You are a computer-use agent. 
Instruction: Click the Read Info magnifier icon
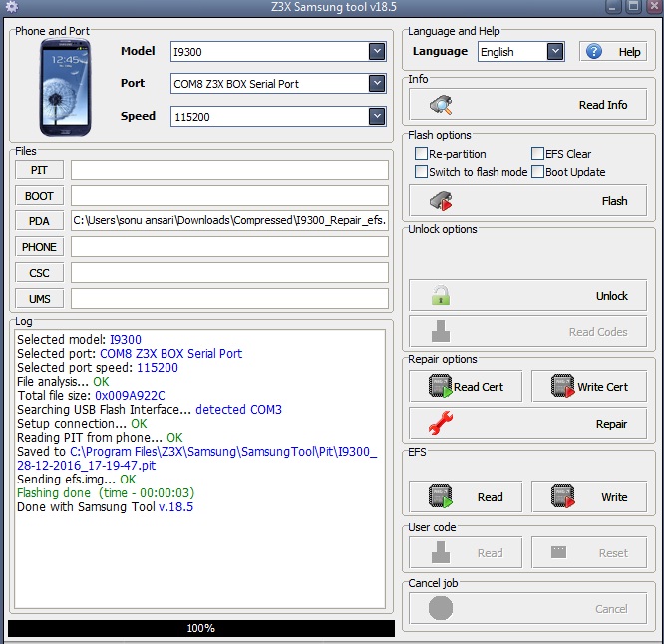441,105
